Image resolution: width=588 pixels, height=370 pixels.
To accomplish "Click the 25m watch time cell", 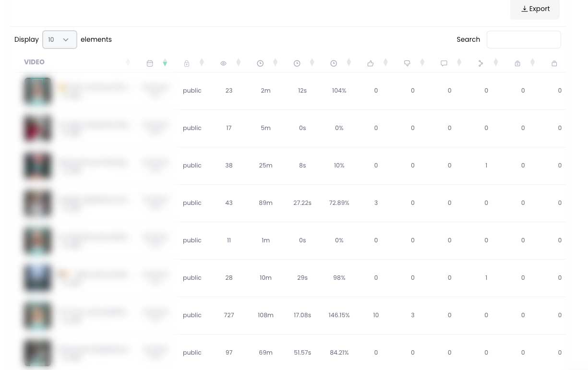I will pos(265,166).
